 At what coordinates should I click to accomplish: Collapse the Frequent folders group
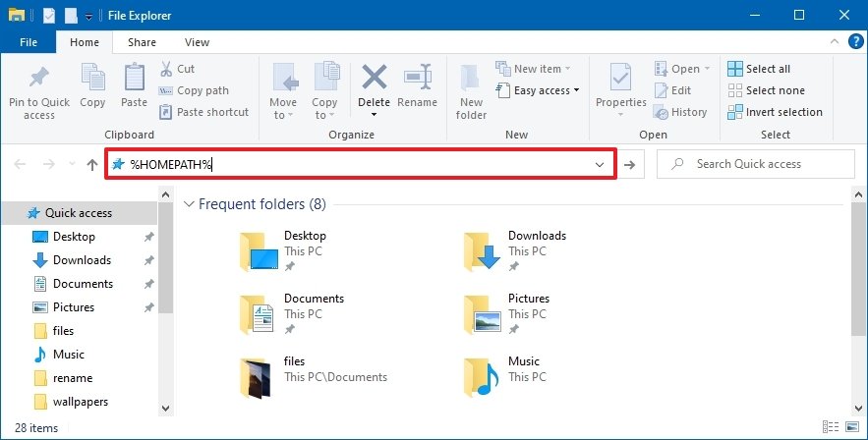(189, 204)
